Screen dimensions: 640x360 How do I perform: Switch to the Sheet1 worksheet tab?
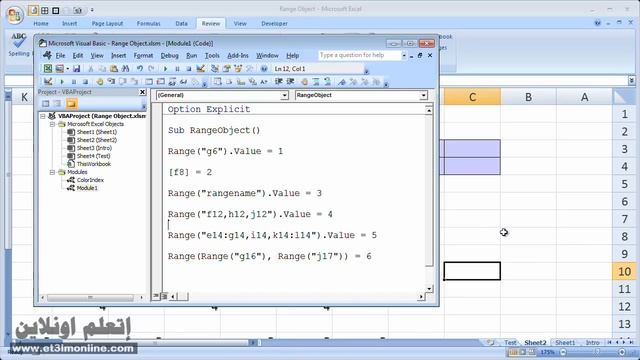565,342
